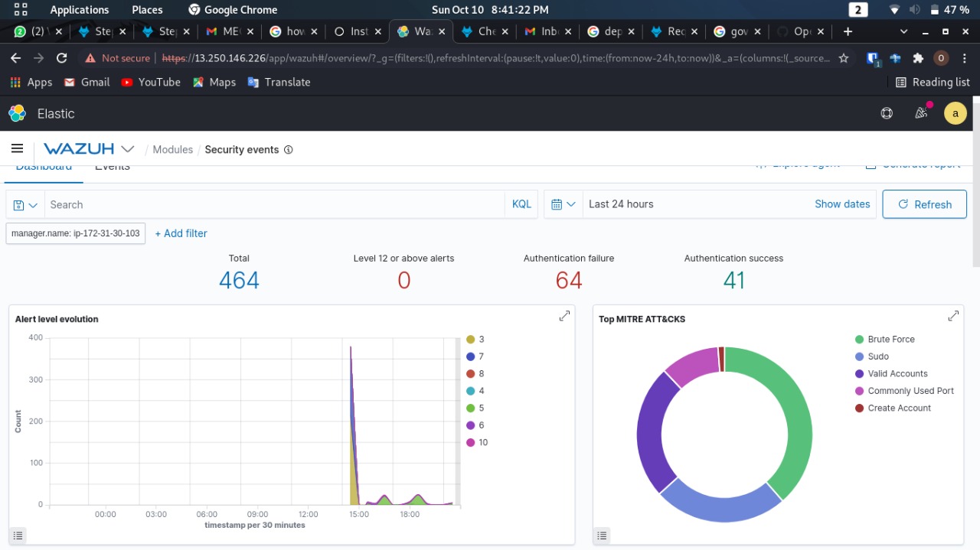The image size is (980, 550).
Task: Select Commonly Used Port legend entry
Action: (x=904, y=391)
